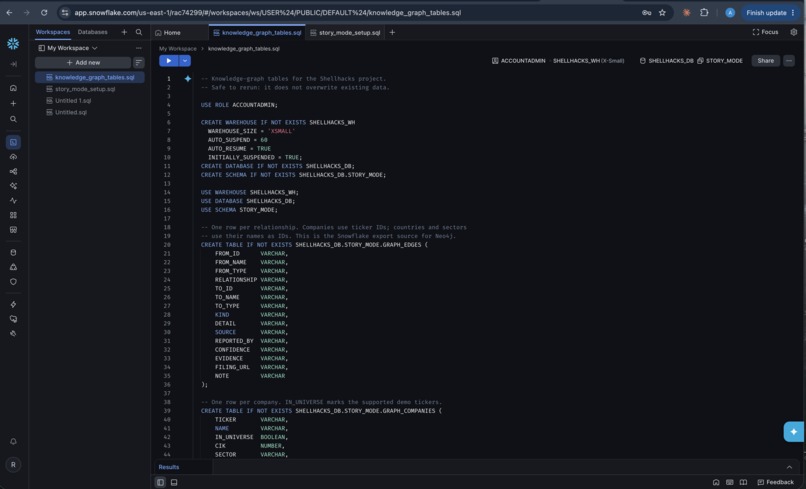
Task: Expand the collapsed navigation sidebar arrow
Action: click(x=13, y=64)
